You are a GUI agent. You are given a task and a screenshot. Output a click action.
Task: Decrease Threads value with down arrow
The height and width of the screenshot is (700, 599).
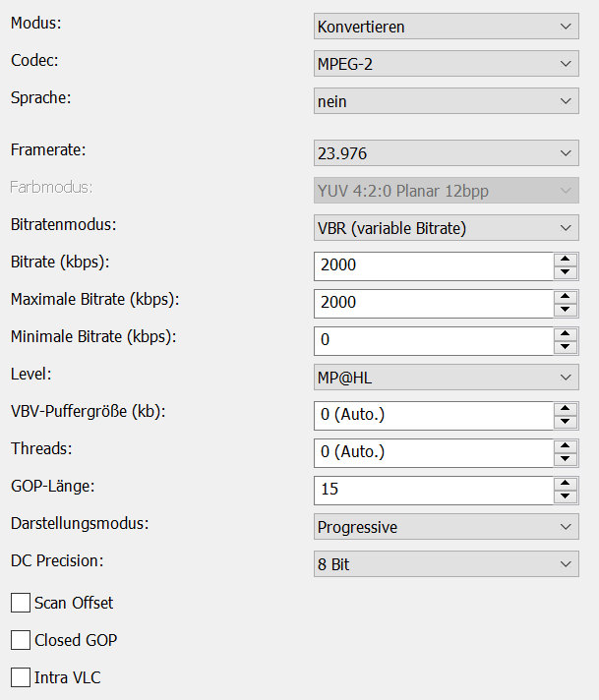coord(566,459)
